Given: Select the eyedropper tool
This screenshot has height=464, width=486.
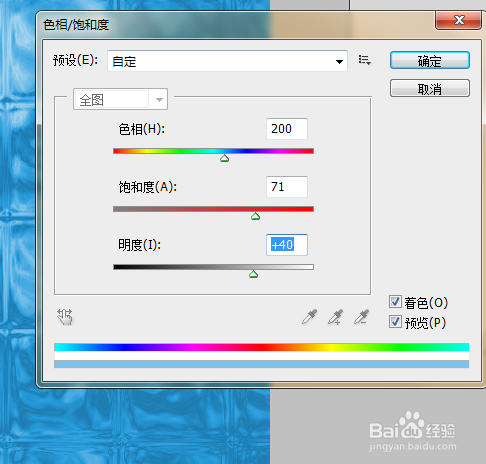Looking at the screenshot, I should click(309, 317).
